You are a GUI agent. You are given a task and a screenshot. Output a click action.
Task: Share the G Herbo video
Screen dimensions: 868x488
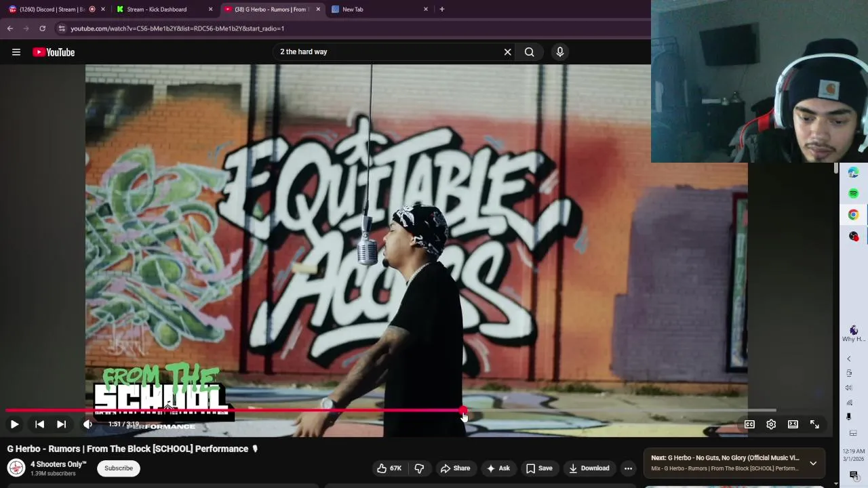455,468
